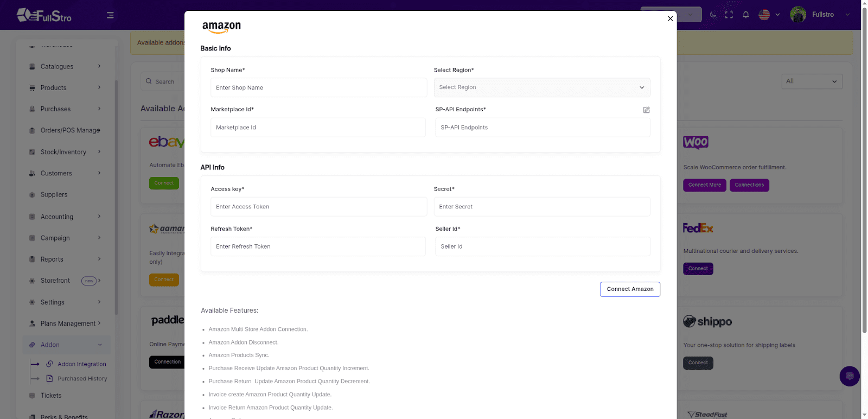Toggle the sidebar hamburger menu
868x419 pixels.
110,15
